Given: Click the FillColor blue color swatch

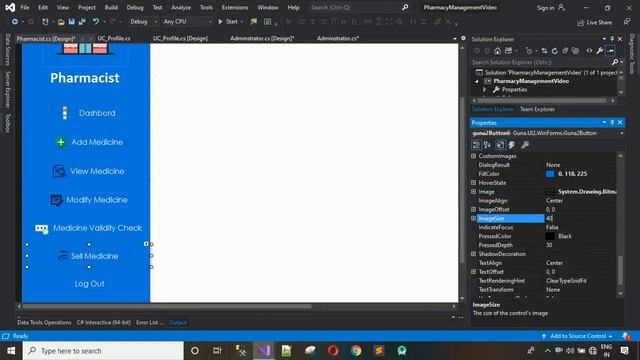Looking at the screenshot, I should (x=550, y=174).
